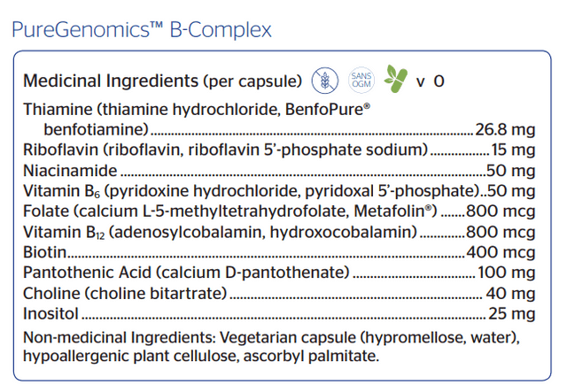Click the 0 symbol after icons

click(439, 81)
